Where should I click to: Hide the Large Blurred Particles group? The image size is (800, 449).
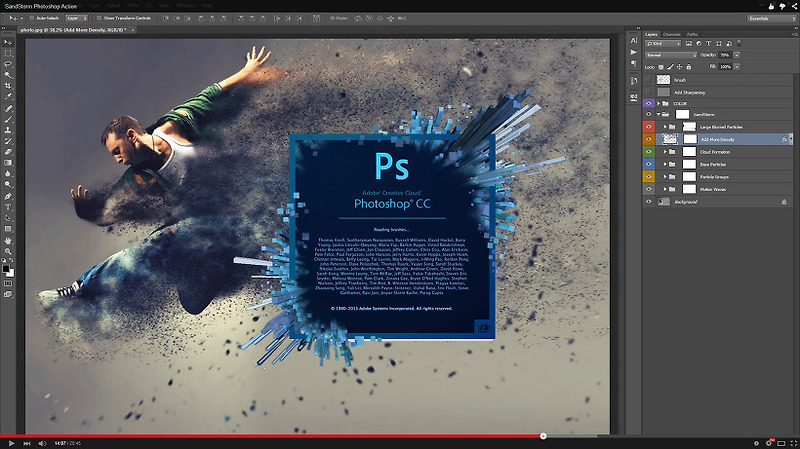click(648, 127)
